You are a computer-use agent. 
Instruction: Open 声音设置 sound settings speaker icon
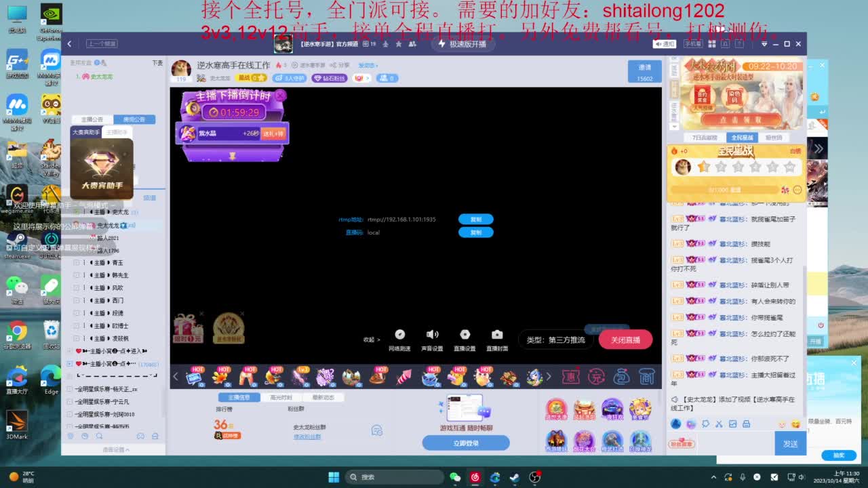(x=432, y=335)
